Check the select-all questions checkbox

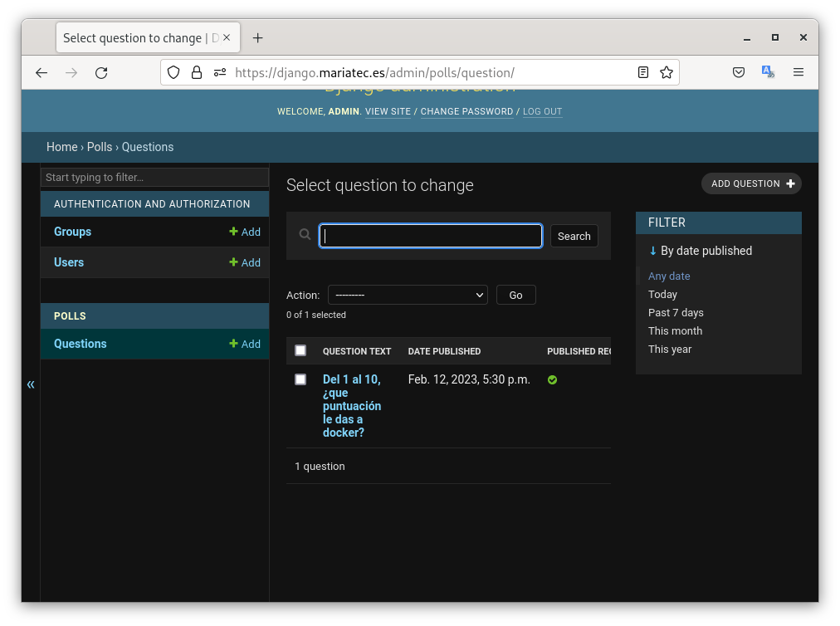(x=300, y=351)
